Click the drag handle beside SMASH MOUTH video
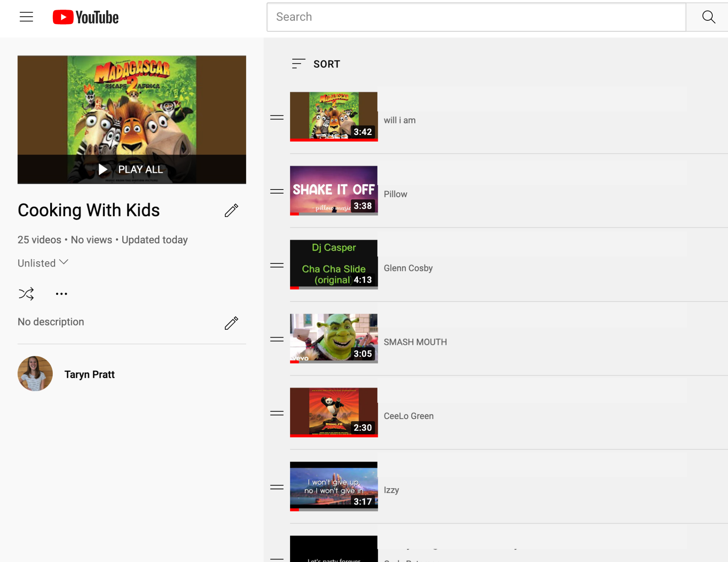Image resolution: width=728 pixels, height=562 pixels. [x=277, y=339]
